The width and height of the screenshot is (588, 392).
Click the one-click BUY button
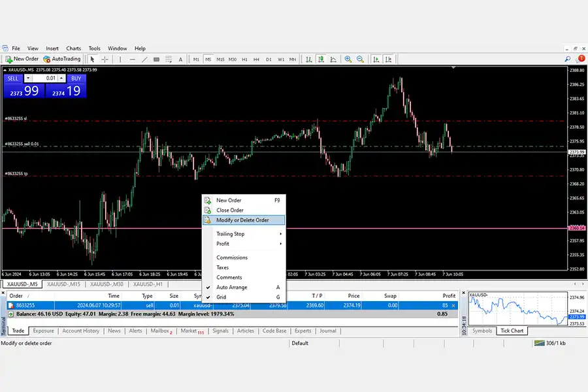click(76, 78)
